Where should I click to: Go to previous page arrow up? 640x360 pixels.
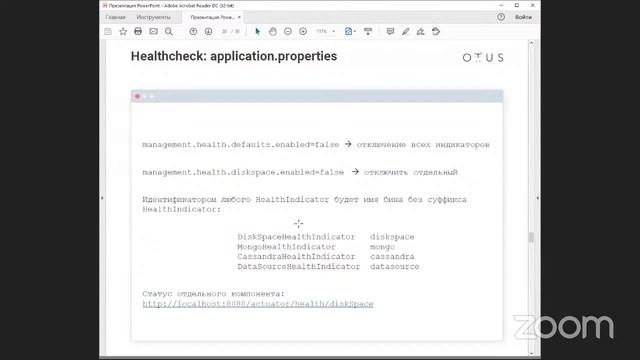pos(193,31)
